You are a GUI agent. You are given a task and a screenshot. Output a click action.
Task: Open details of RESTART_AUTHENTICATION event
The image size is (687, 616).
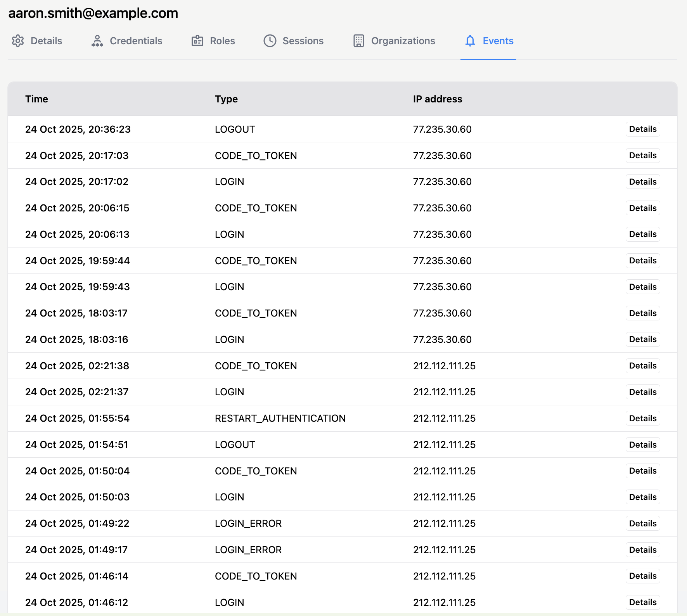(x=642, y=418)
